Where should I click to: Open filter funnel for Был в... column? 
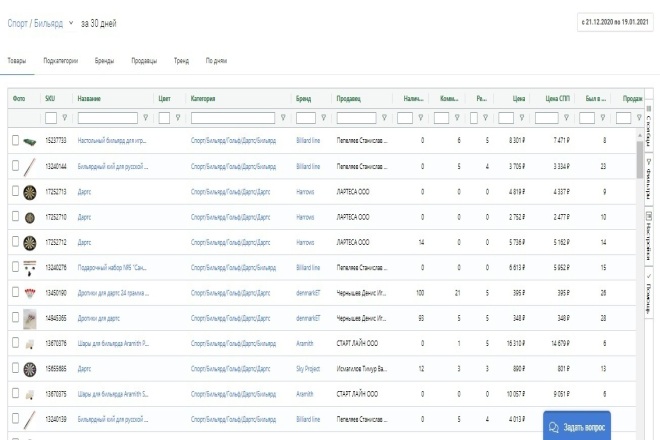coord(603,118)
